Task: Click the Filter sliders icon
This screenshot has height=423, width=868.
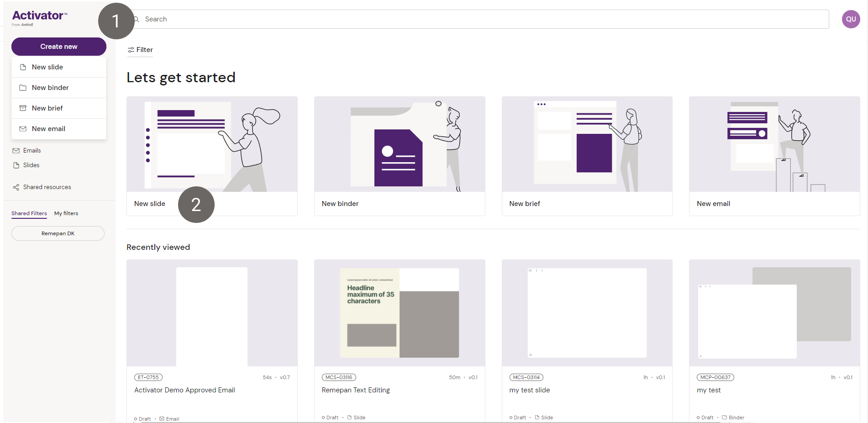Action: point(131,50)
